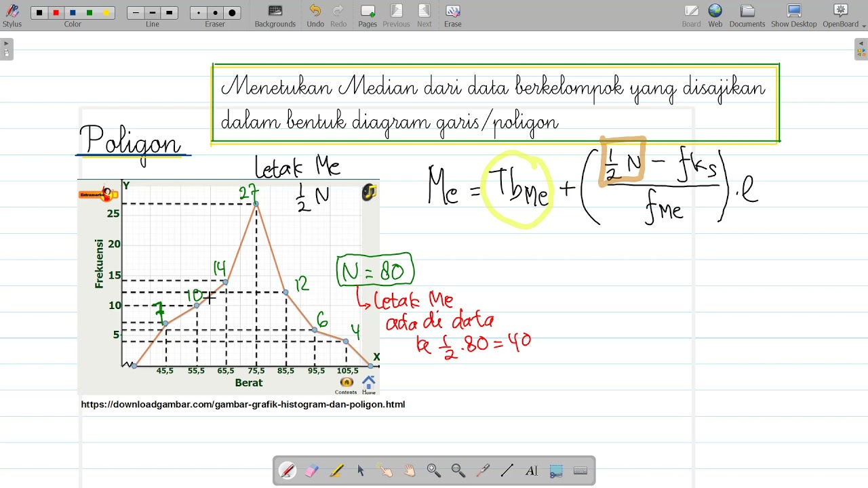This screenshot has height=488, width=868.
Task: Select the Write text tool
Action: point(532,470)
